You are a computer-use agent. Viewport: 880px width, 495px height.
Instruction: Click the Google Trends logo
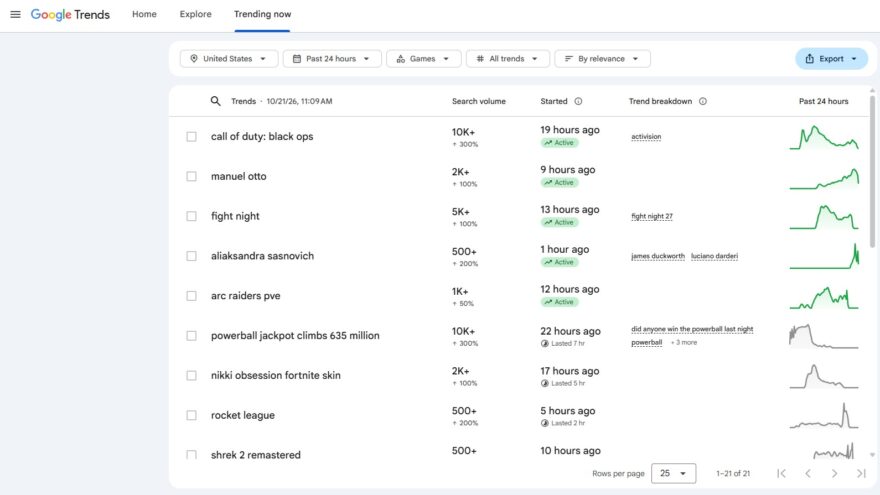click(x=70, y=15)
